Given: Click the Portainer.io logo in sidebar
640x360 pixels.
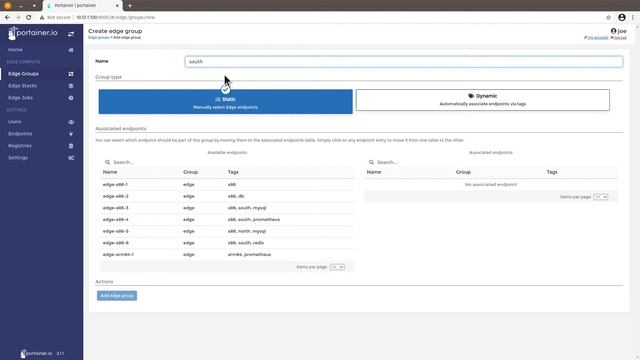Looking at the screenshot, I should point(33,33).
